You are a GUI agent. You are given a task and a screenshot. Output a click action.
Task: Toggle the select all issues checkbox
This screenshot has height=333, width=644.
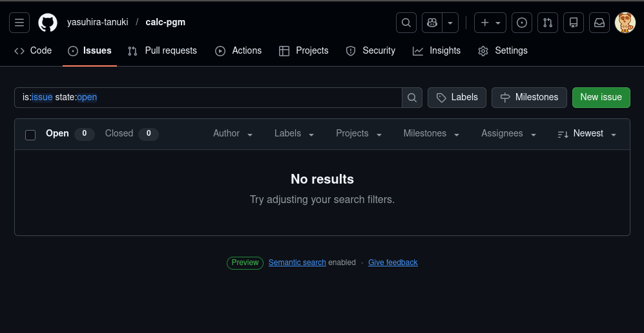pos(30,134)
